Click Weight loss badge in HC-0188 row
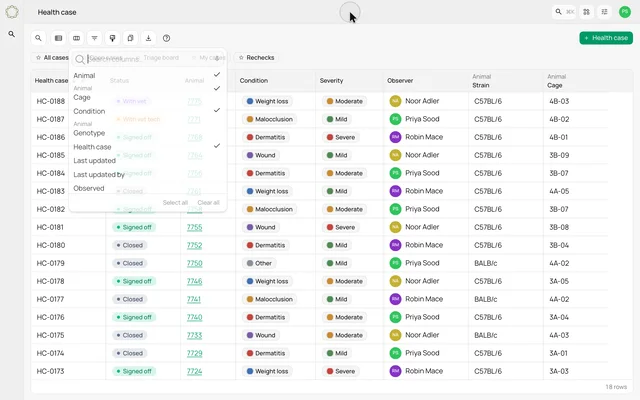 pos(267,101)
